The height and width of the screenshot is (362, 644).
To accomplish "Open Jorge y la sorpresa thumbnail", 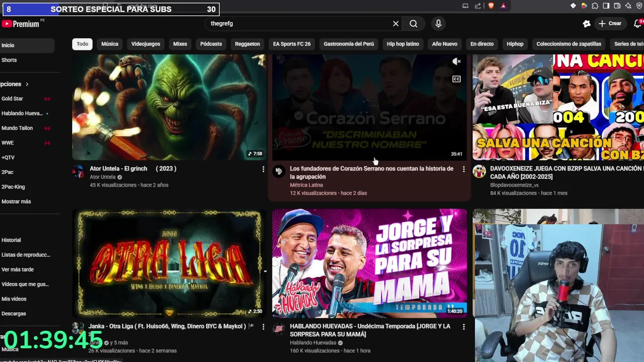I will [x=370, y=263].
